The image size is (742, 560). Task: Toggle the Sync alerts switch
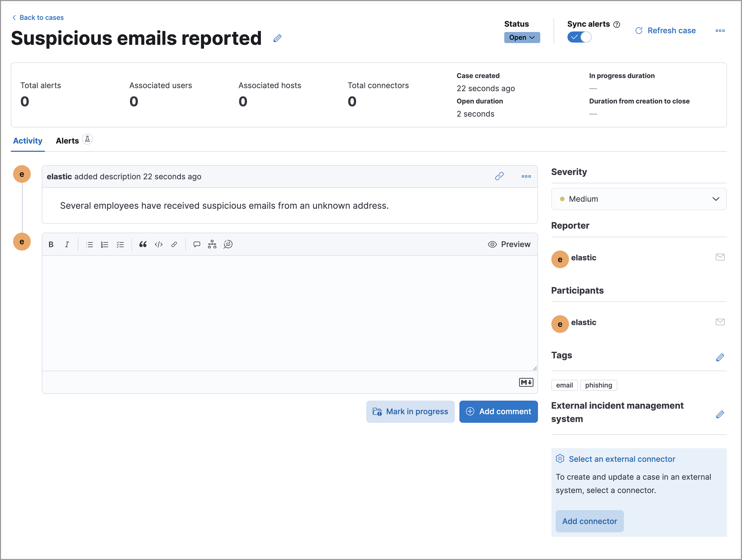point(579,37)
